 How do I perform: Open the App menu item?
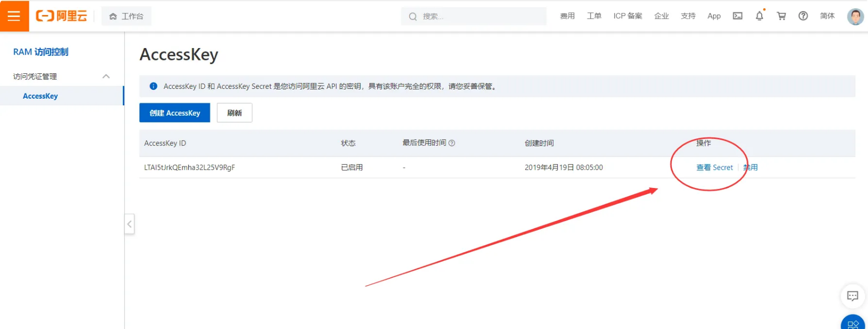tap(714, 16)
